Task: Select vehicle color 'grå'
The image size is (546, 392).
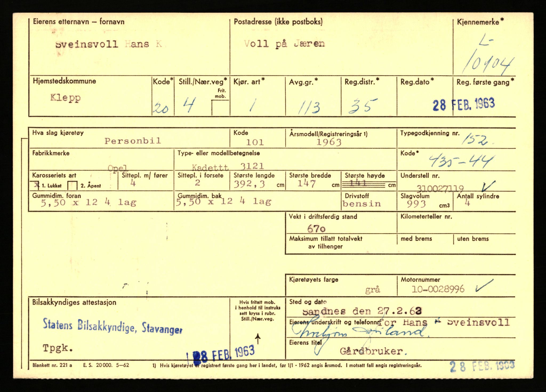Action: [x=372, y=290]
